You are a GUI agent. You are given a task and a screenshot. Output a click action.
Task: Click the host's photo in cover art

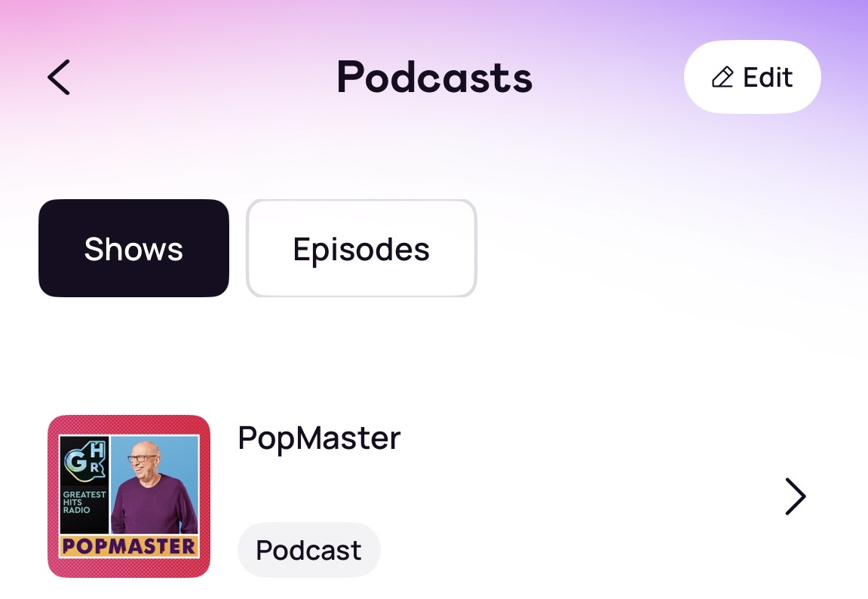pyautogui.click(x=155, y=485)
